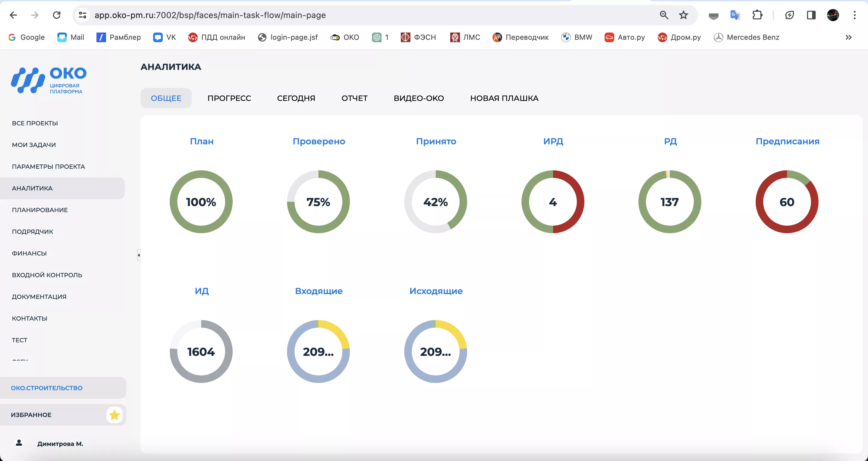Open the browser extensions puzzle icon

click(757, 15)
